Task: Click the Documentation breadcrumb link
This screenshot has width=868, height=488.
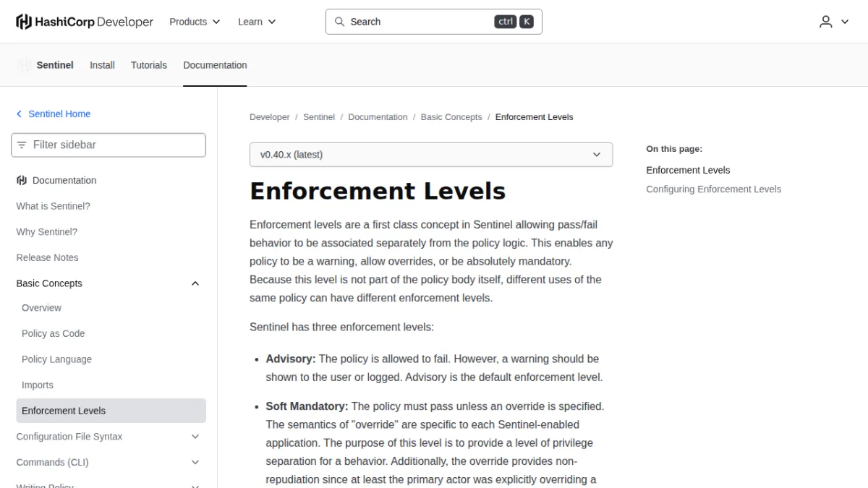Action: (x=378, y=117)
